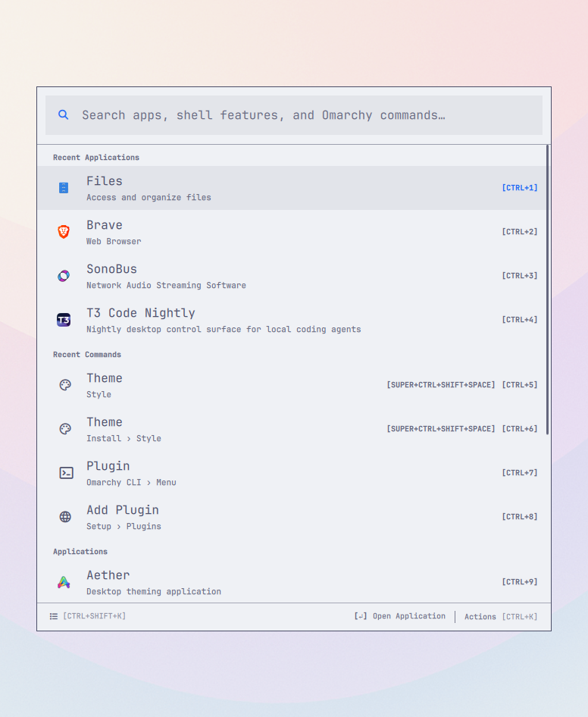Select the Plugin command title
Viewport: 588px width, 717px height.
click(x=108, y=466)
